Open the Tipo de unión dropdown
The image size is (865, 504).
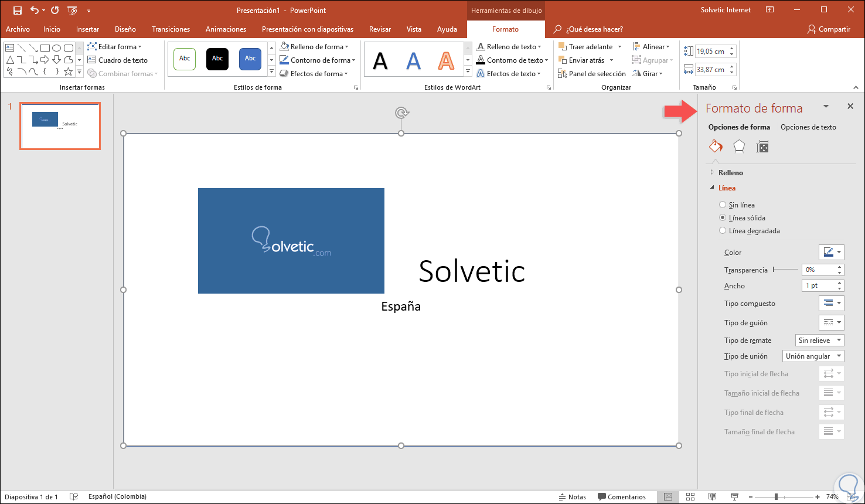click(813, 356)
